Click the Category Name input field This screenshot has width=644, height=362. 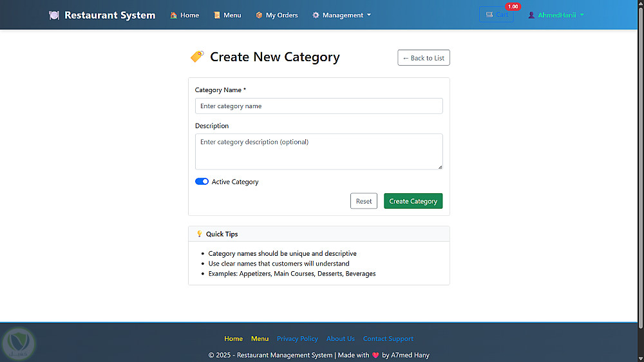(x=319, y=106)
